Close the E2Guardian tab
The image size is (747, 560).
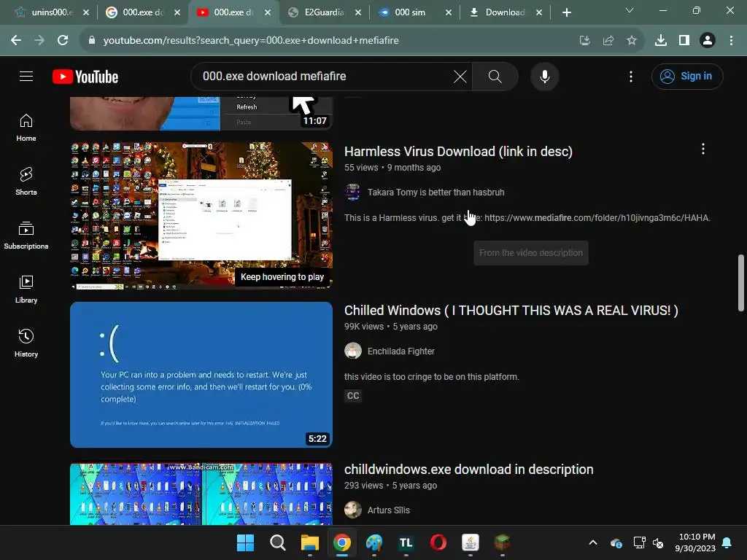(357, 12)
